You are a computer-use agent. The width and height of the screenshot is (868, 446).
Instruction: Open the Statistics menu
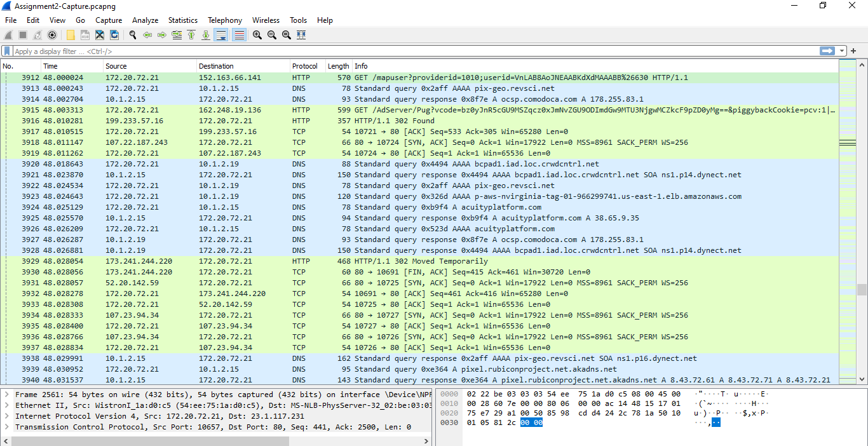(183, 20)
